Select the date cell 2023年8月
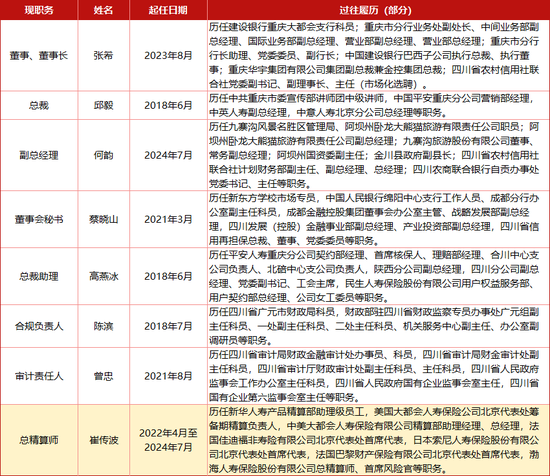This screenshot has width=550, height=476. coord(168,55)
